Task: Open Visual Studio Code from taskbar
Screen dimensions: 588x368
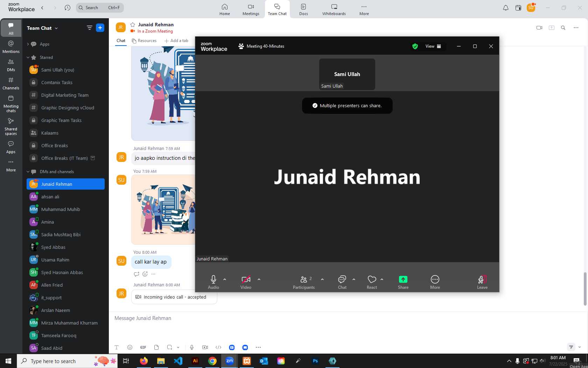Action: (x=178, y=361)
